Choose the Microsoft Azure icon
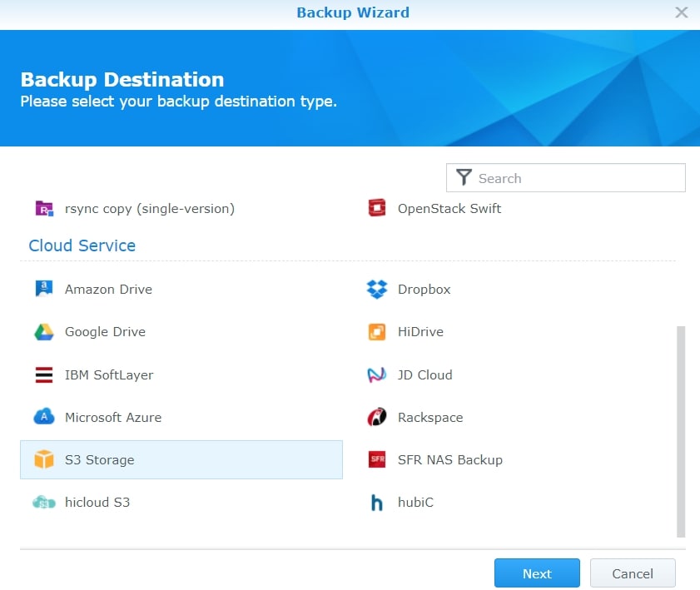The width and height of the screenshot is (700, 590). coord(44,418)
